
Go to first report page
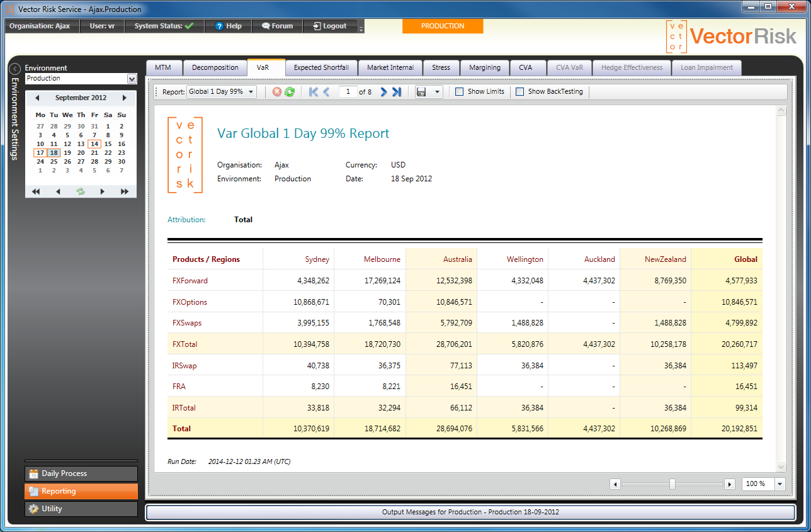pyautogui.click(x=314, y=92)
